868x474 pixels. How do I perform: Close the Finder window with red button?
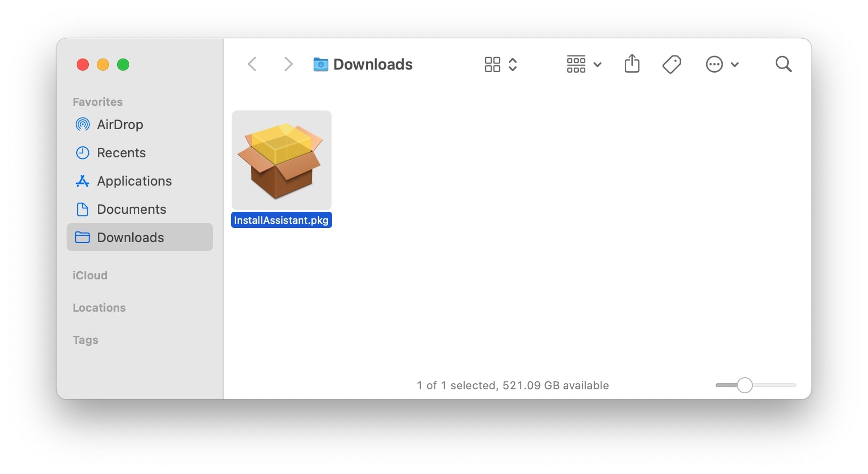(x=83, y=65)
